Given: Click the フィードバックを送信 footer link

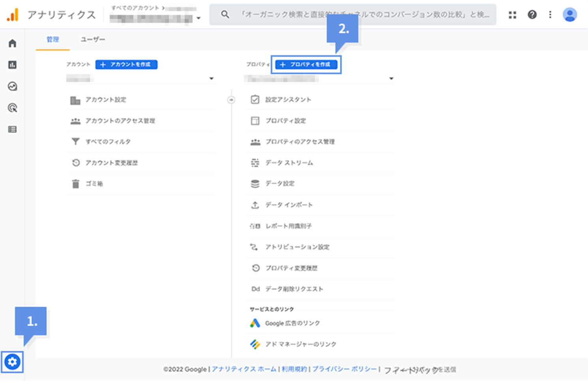Looking at the screenshot, I should (420, 370).
